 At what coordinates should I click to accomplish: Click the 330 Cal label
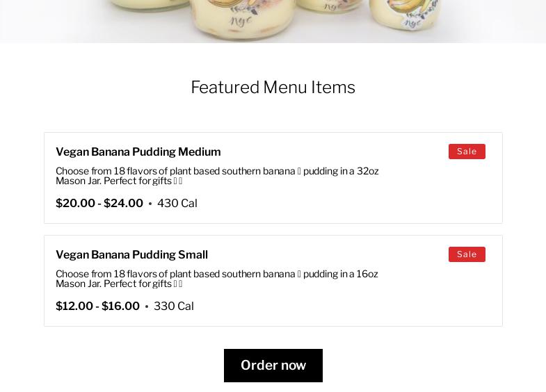(x=174, y=307)
